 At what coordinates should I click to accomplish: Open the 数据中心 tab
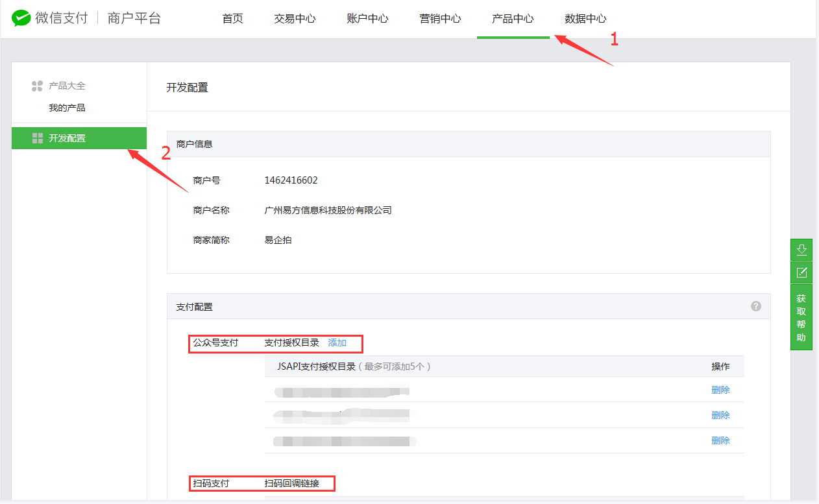pyautogui.click(x=585, y=19)
